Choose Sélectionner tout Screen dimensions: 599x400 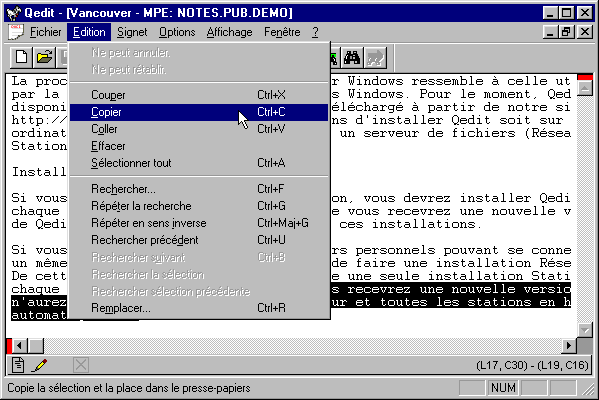[199, 163]
